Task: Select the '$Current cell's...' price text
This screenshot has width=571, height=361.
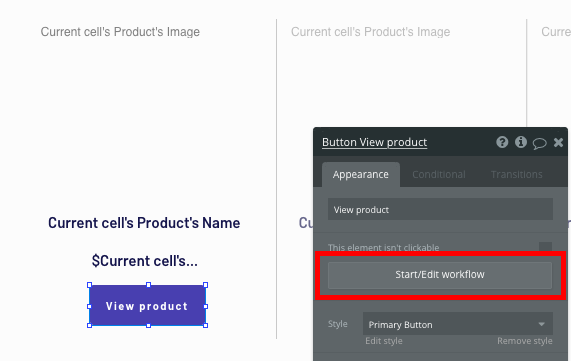Action: pyautogui.click(x=145, y=261)
